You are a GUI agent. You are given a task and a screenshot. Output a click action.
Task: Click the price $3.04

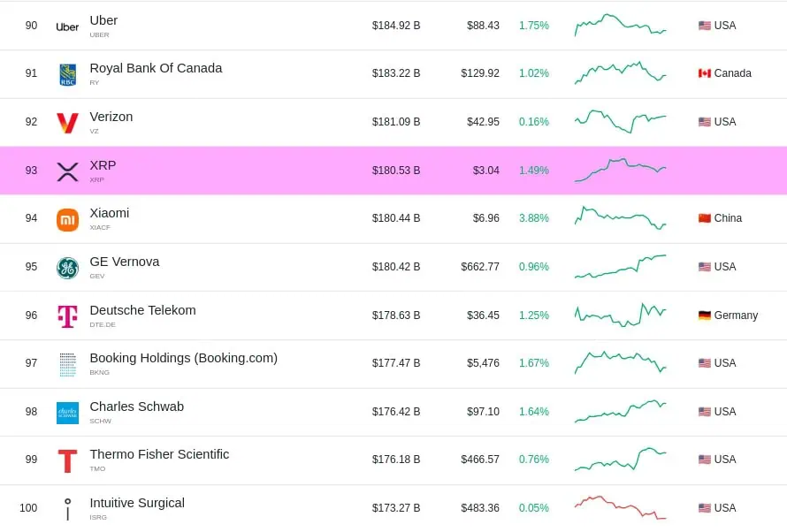coord(485,171)
